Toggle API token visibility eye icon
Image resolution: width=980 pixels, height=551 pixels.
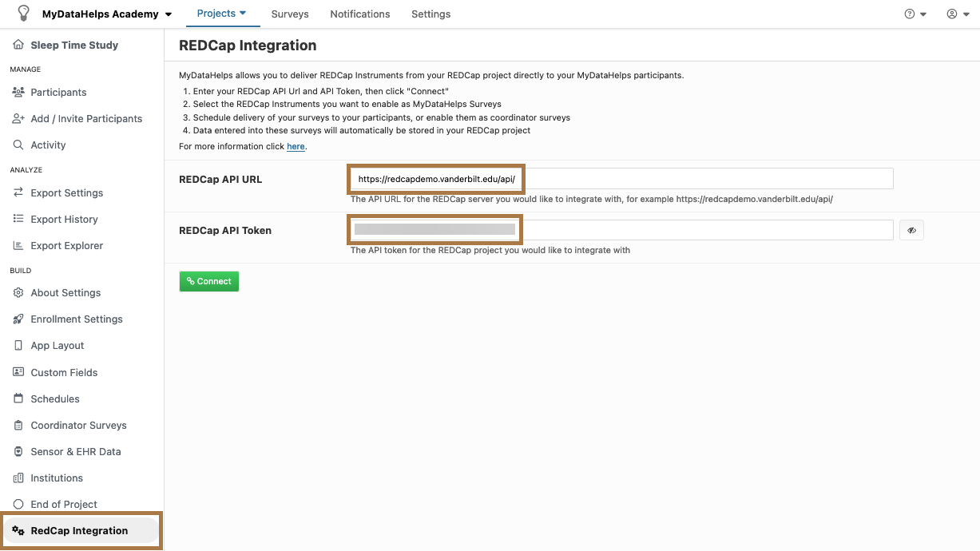pos(911,231)
